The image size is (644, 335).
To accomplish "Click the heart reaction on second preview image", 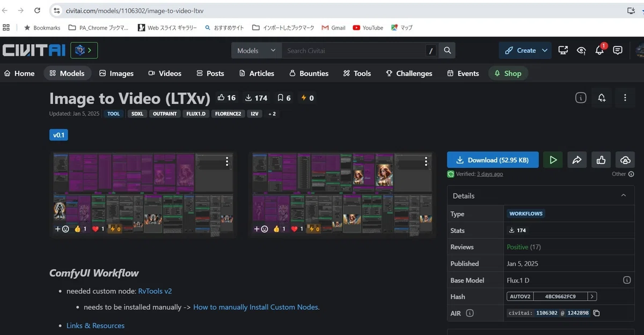I will [x=297, y=229].
